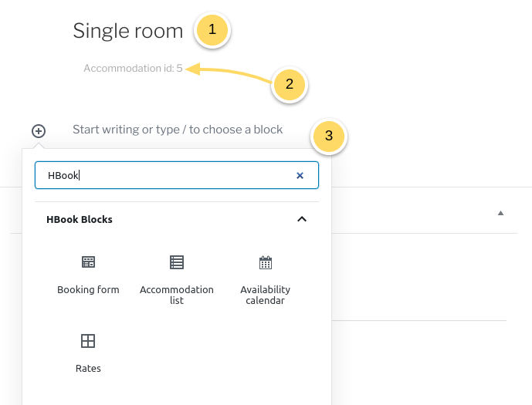Click the Single room page title
This screenshot has width=532, height=405.
click(x=128, y=31)
